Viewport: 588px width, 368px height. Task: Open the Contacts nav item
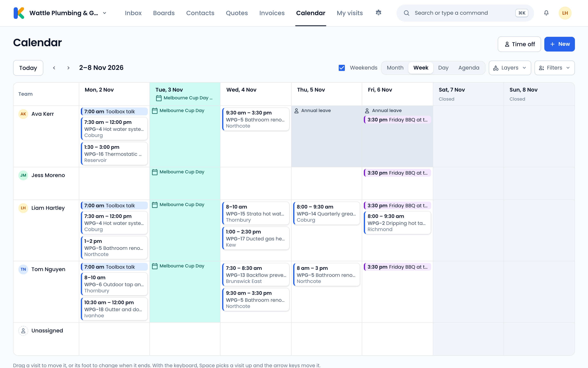click(200, 13)
